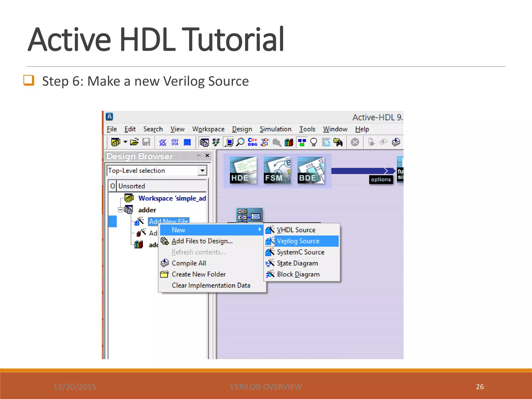Click the gray magnifier toolbar icon
This screenshot has width=532, height=399.
(x=277, y=142)
